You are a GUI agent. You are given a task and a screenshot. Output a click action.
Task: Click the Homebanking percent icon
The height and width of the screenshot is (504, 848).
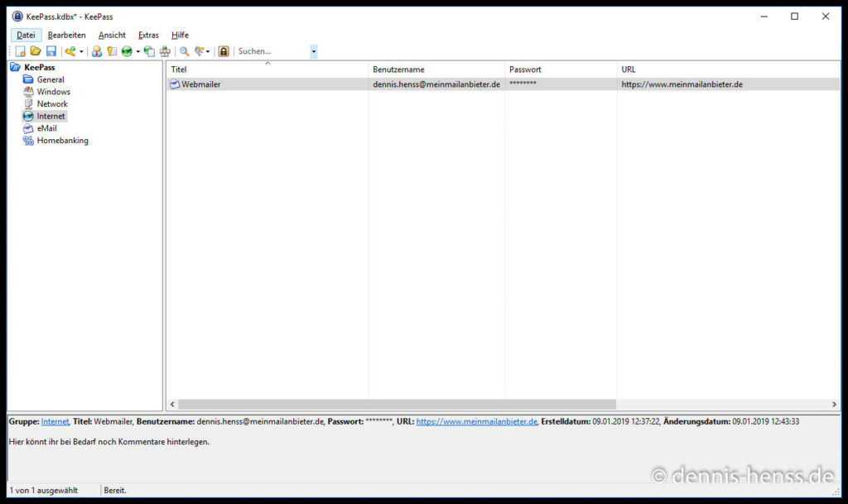click(28, 141)
